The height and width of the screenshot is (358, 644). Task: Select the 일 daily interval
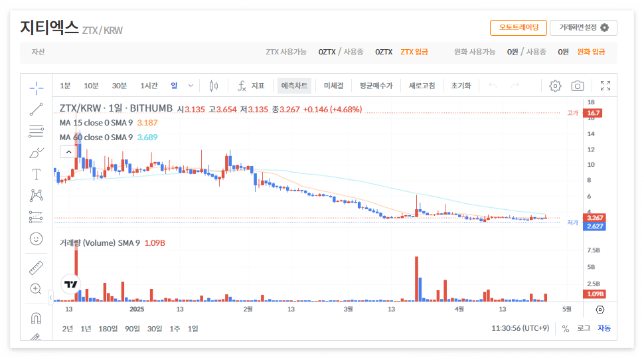pyautogui.click(x=174, y=86)
